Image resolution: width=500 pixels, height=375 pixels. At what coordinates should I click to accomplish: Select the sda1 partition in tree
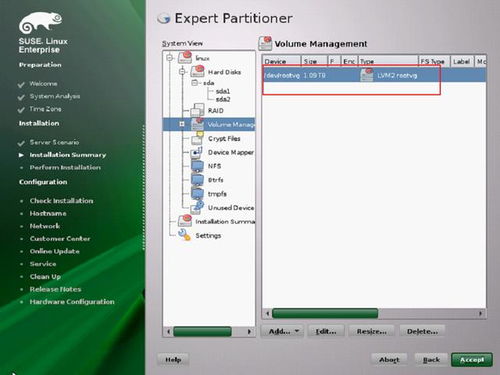[223, 91]
